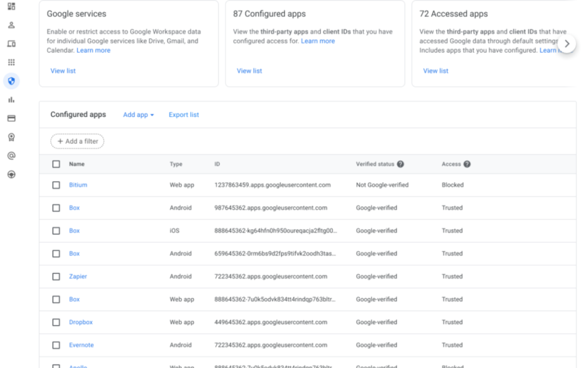Screen dimensions: 588x368
Task: Open the Domains at-sign sidebar icon
Action: (x=11, y=155)
